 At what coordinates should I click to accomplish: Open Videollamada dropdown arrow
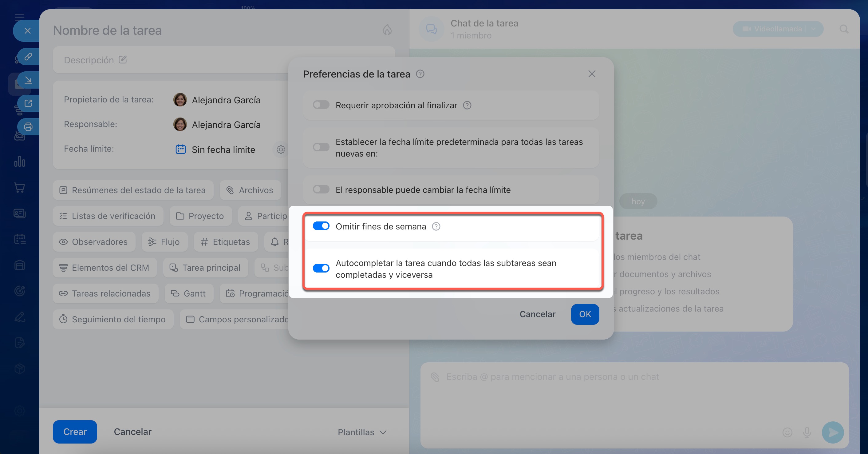(x=813, y=29)
